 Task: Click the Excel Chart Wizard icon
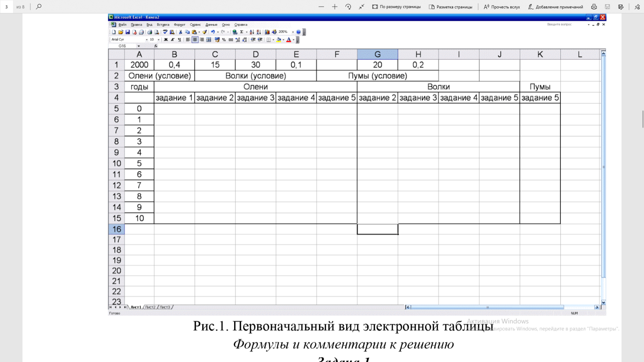[x=267, y=32]
